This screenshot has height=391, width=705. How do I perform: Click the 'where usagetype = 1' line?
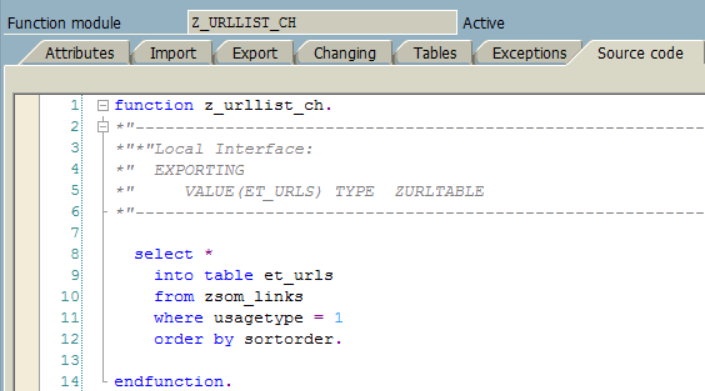pyautogui.click(x=249, y=318)
